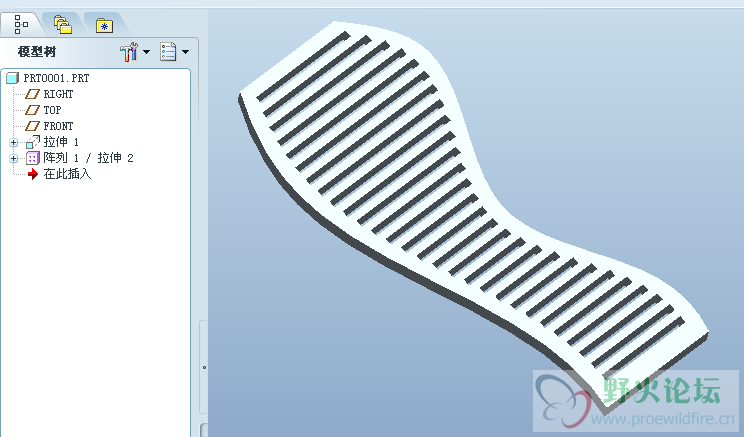This screenshot has width=744, height=437.
Task: Click the datum plane icon beside TOP
Action: [32, 110]
